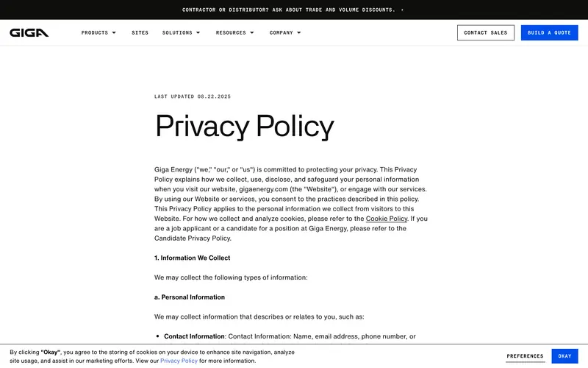The width and height of the screenshot is (588, 368).
Task: Click the caret beside Solutions
Action: click(x=198, y=33)
